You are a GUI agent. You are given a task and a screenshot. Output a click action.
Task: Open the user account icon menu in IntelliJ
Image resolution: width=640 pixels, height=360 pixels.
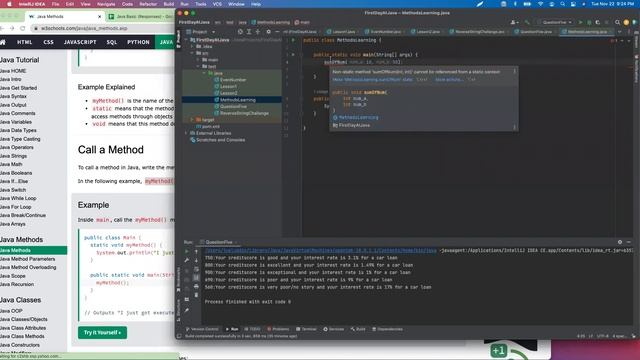tap(514, 22)
